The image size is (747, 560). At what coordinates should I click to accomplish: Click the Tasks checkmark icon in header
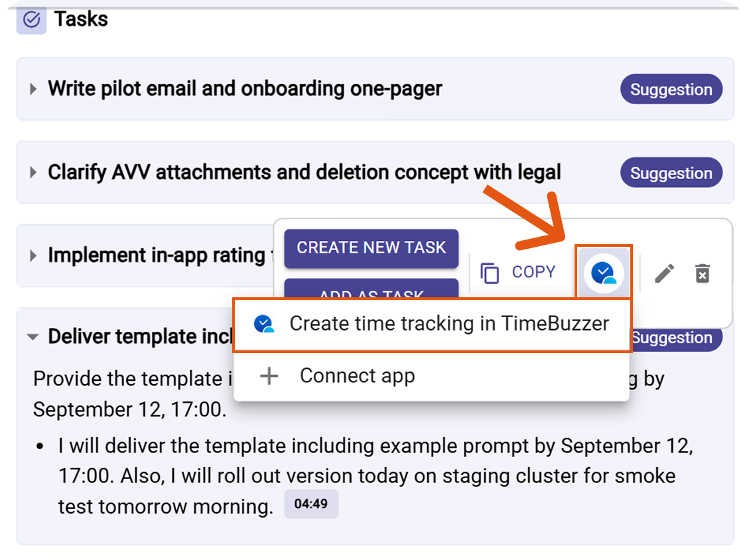31,20
